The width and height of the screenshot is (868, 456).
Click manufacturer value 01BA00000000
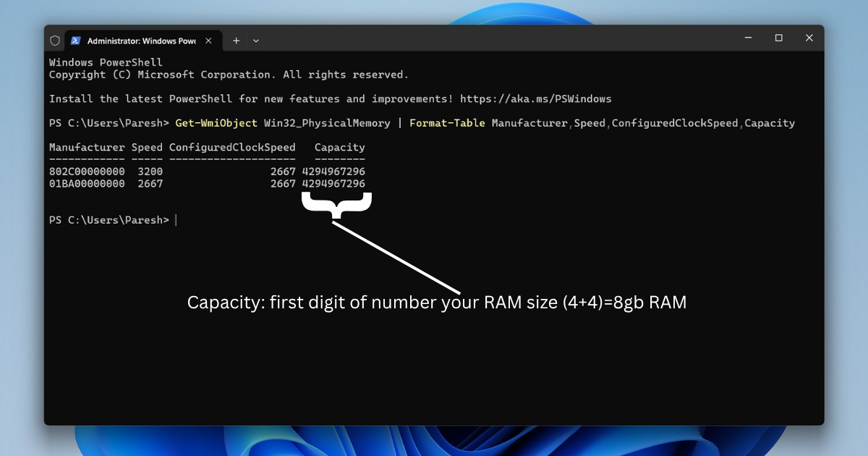click(87, 184)
